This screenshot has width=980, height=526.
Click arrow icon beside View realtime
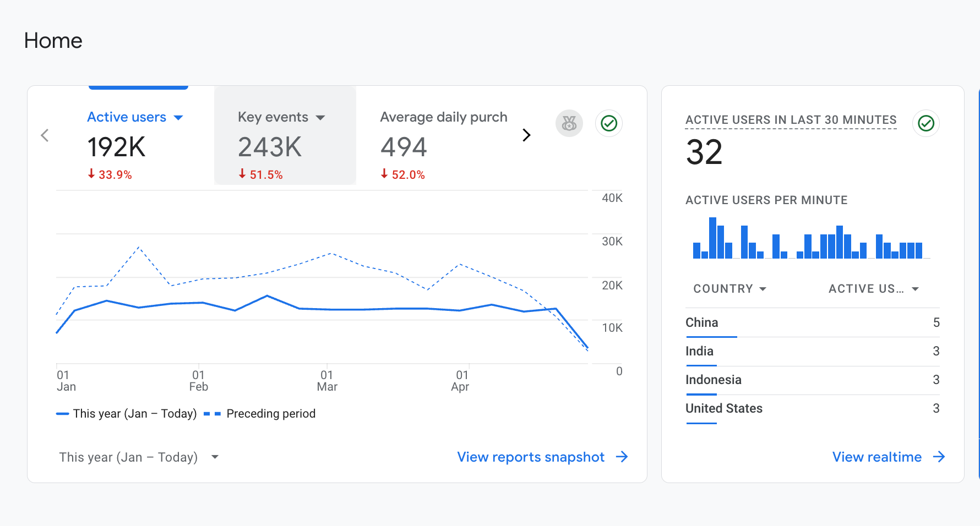(x=939, y=457)
